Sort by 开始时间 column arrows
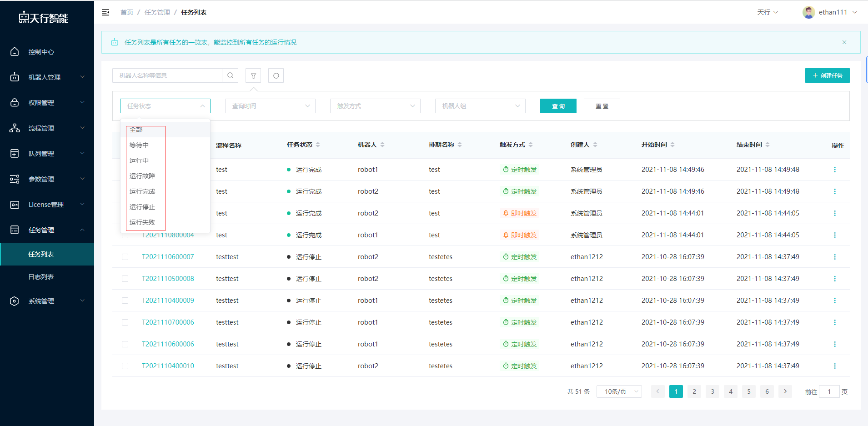868x426 pixels. 672,145
